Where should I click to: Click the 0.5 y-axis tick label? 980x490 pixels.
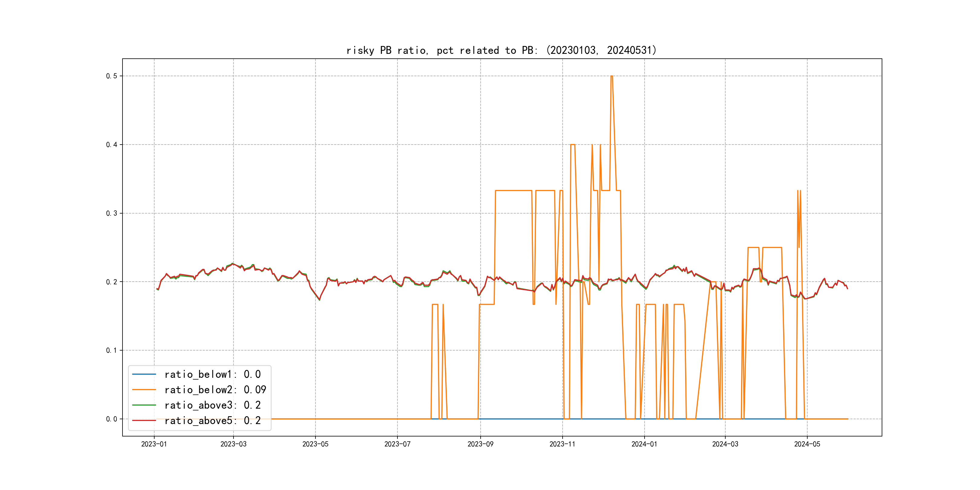click(112, 76)
